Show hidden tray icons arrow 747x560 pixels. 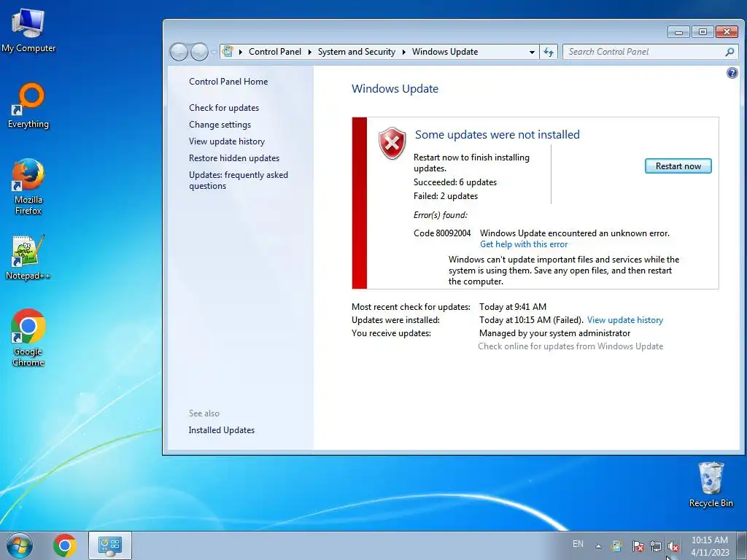click(x=598, y=546)
